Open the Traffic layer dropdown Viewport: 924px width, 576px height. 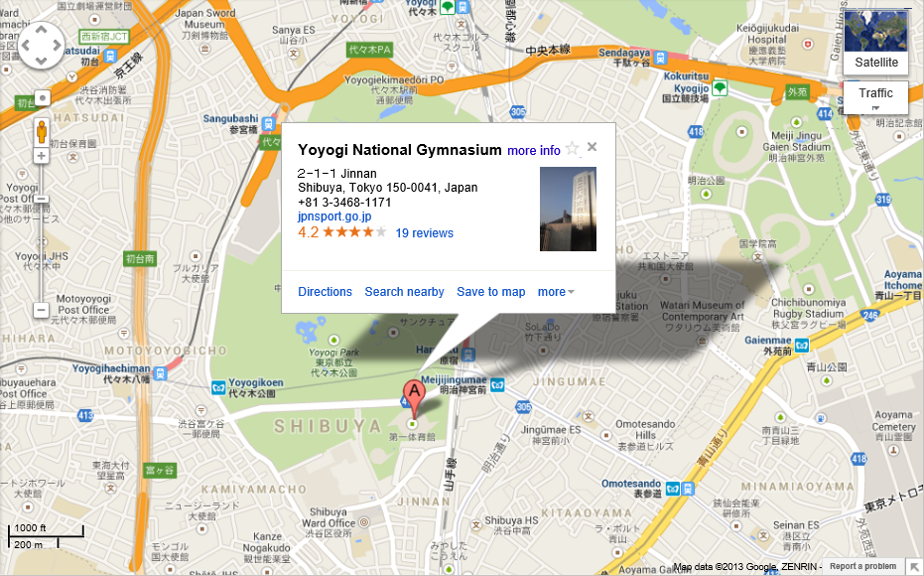(875, 98)
